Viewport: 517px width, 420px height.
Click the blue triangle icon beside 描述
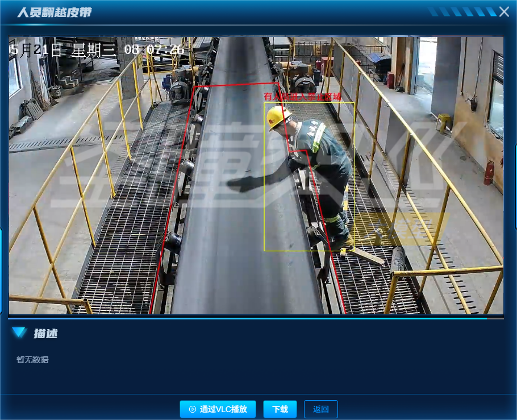click(x=19, y=333)
